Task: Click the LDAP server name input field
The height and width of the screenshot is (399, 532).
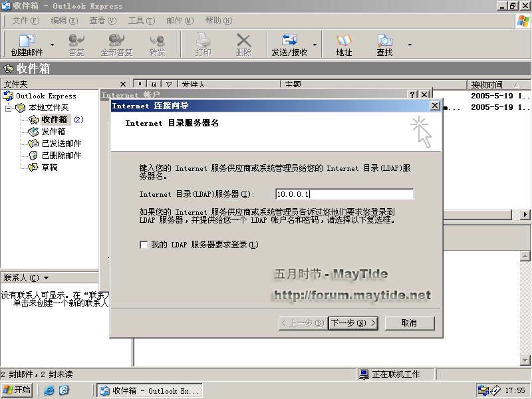Action: (344, 194)
